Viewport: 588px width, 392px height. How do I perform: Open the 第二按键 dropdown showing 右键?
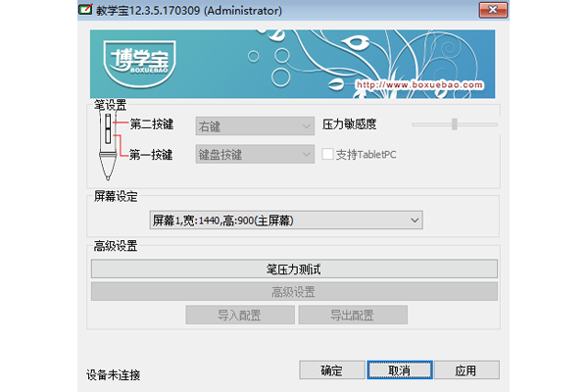(x=255, y=126)
